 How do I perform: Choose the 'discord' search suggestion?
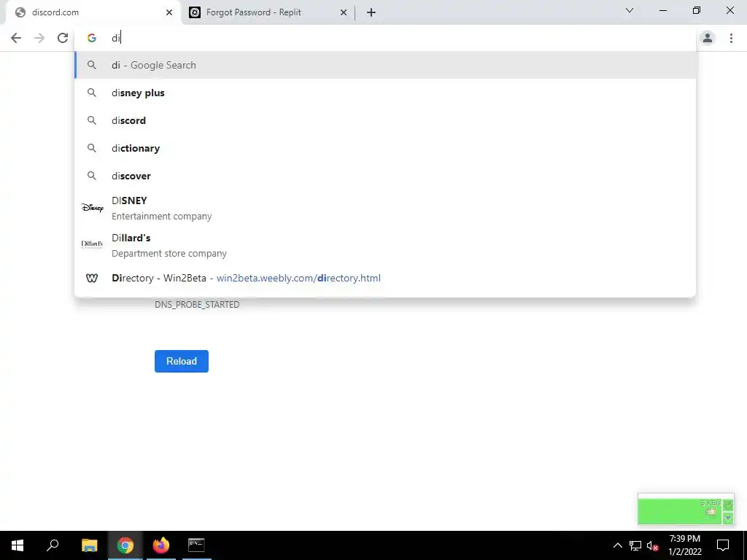[x=385, y=120]
